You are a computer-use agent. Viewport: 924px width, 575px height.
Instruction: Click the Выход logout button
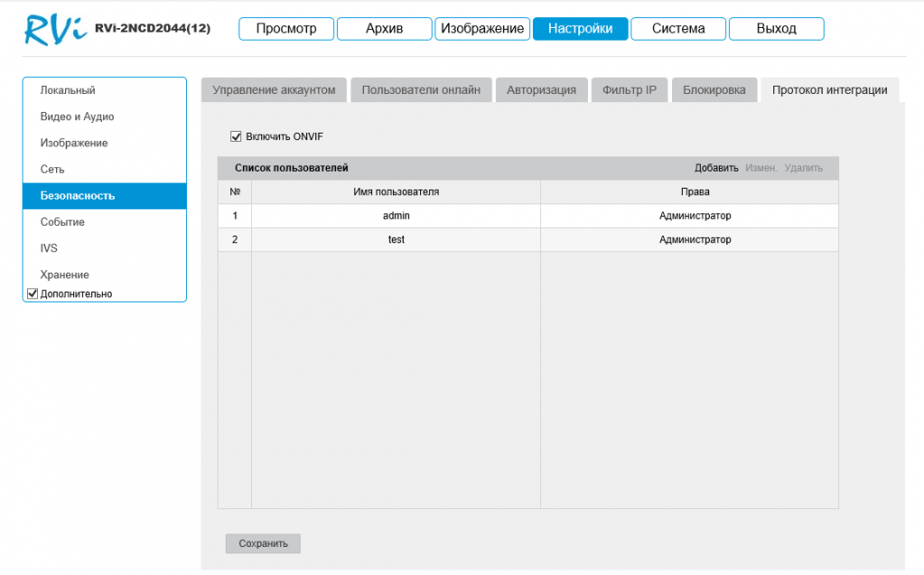[x=776, y=29]
